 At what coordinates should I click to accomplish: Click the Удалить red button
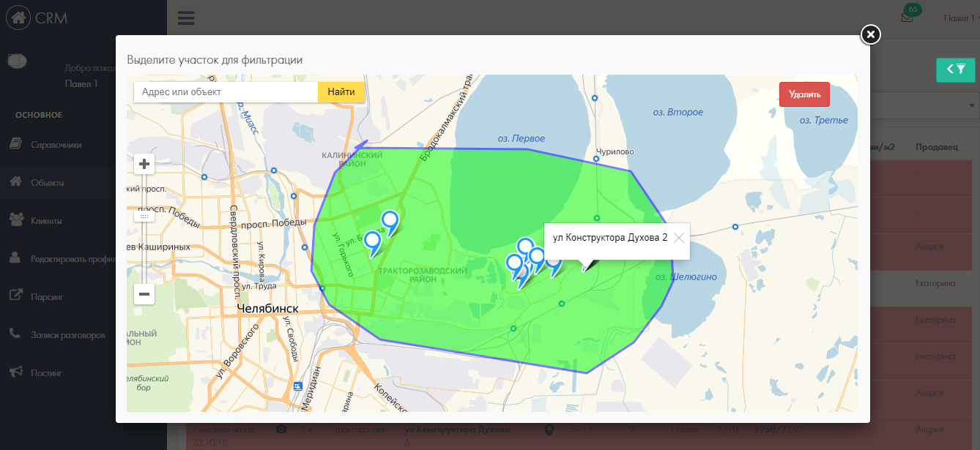pyautogui.click(x=804, y=94)
